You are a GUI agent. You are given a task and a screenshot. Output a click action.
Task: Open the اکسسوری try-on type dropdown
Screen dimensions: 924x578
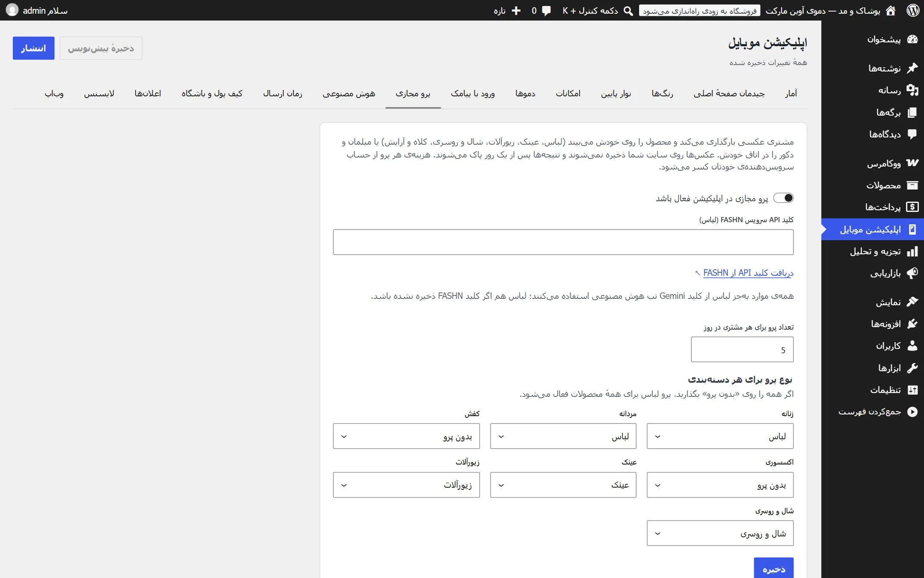coord(720,485)
